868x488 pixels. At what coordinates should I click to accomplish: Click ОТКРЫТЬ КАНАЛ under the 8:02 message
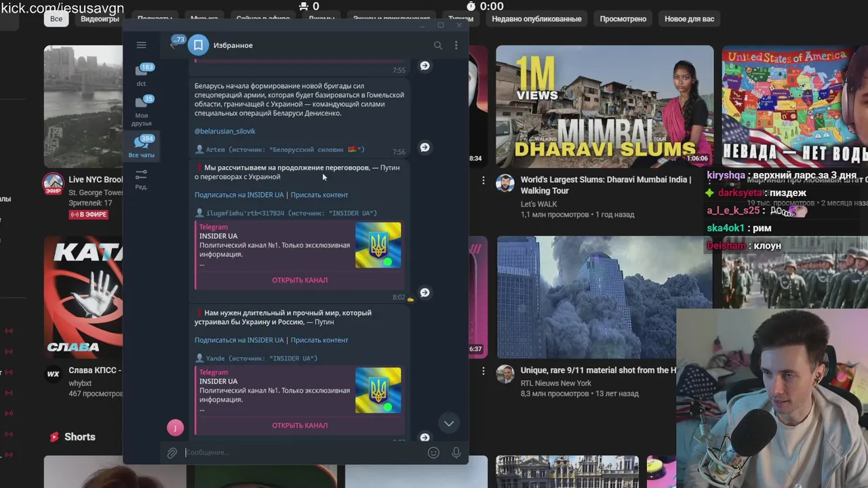[300, 280]
